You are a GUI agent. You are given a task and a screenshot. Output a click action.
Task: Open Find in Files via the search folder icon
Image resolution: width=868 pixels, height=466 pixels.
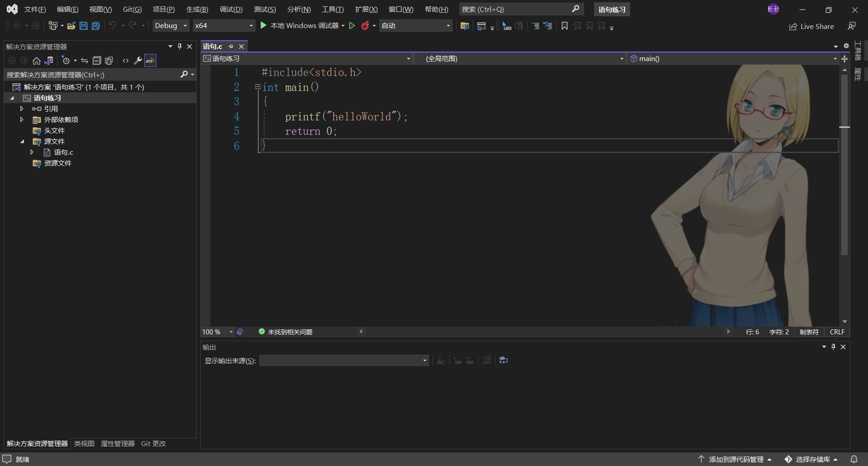pos(464,26)
